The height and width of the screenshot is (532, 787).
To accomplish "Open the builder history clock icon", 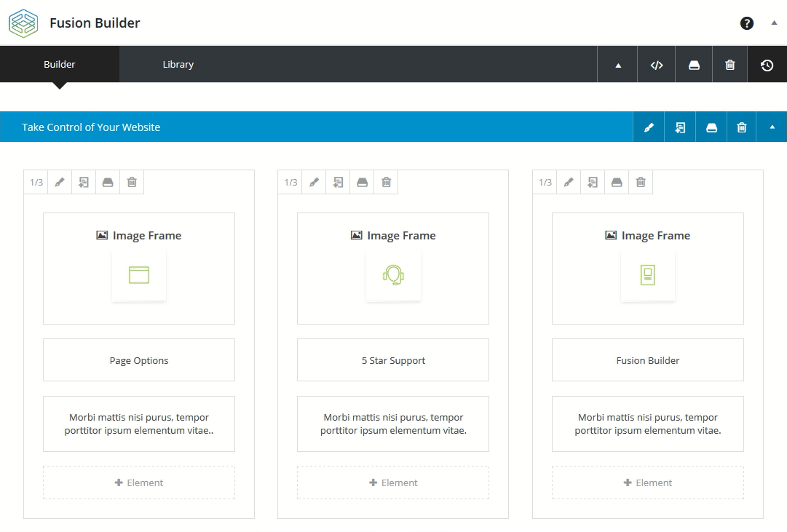I will (x=767, y=65).
